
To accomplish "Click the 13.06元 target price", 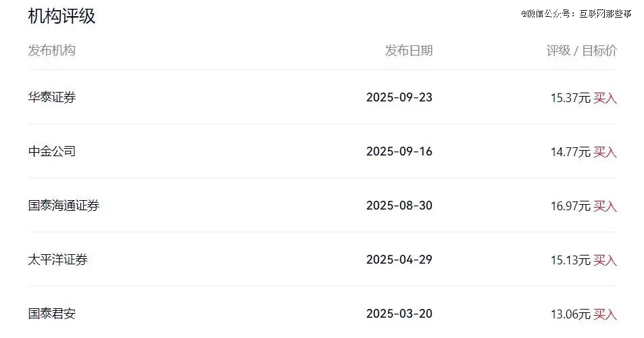I will point(570,314).
